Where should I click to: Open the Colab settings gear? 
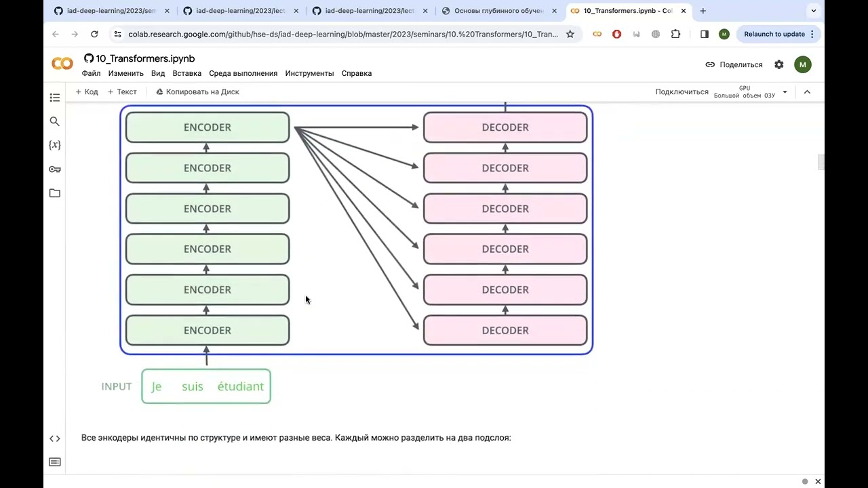pyautogui.click(x=779, y=64)
